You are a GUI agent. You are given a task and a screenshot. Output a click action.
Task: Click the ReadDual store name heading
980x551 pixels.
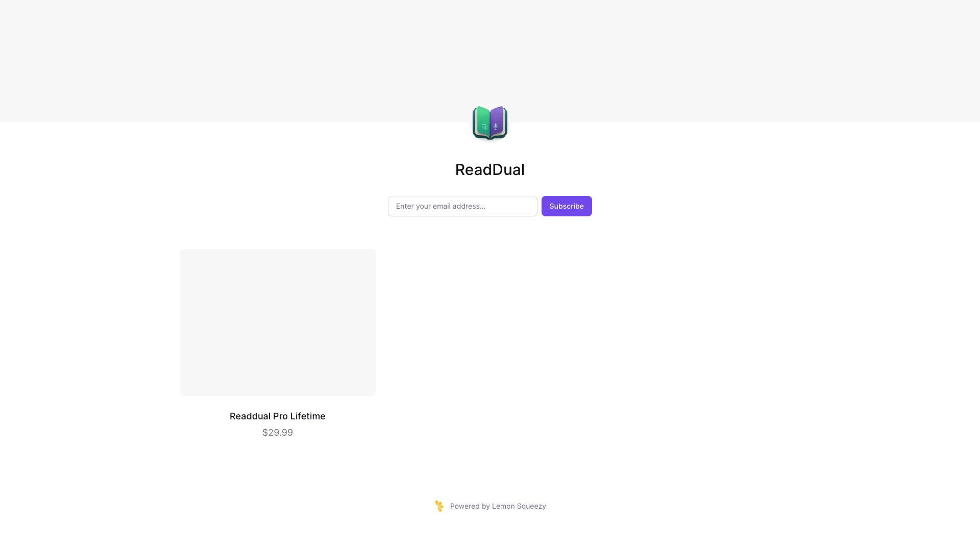490,169
